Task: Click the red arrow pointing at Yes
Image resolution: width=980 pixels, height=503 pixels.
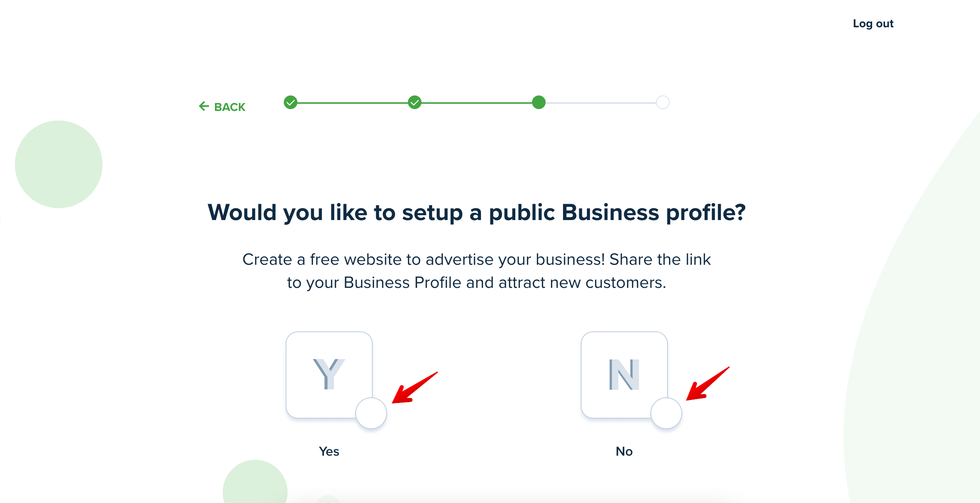Action: [415, 387]
